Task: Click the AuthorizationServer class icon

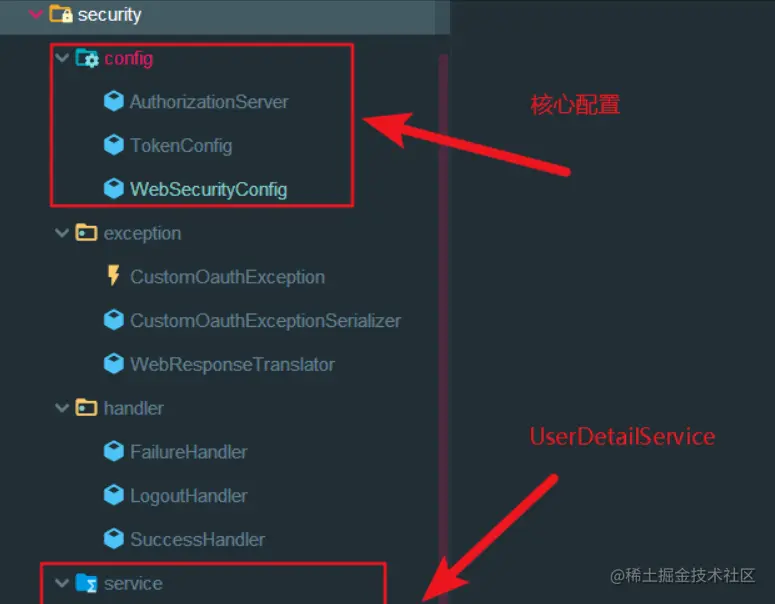Action: pyautogui.click(x=114, y=101)
